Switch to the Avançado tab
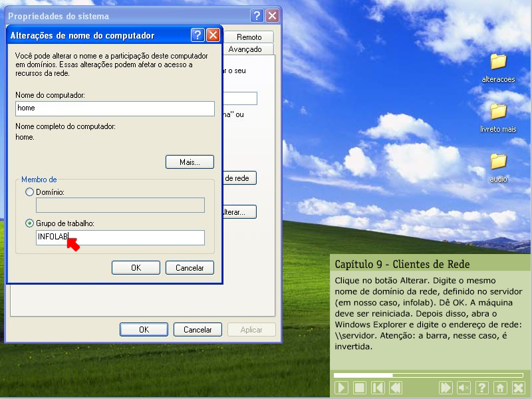This screenshot has height=399, width=532. [245, 49]
